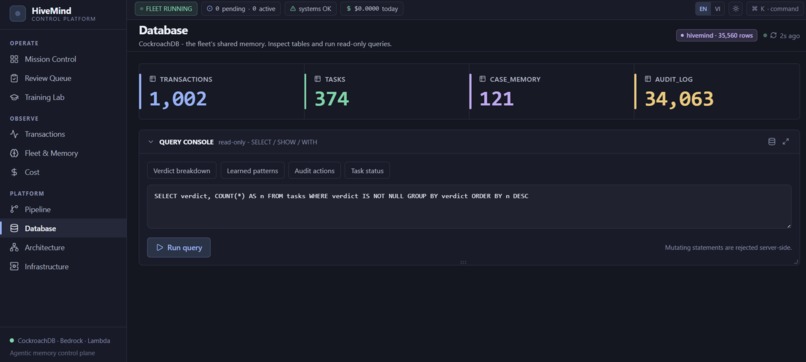The width and height of the screenshot is (806, 362).
Task: Go to Training Lab
Action: click(63, 97)
